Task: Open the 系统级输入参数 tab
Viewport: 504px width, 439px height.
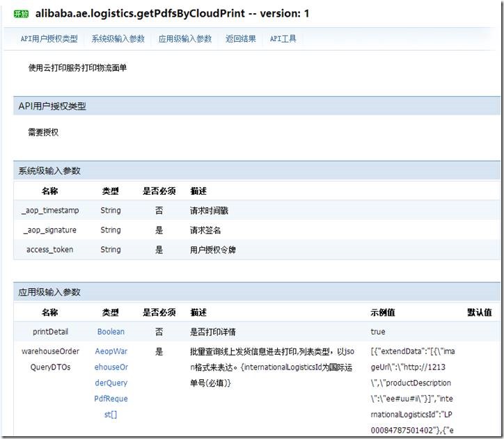Action: 118,39
